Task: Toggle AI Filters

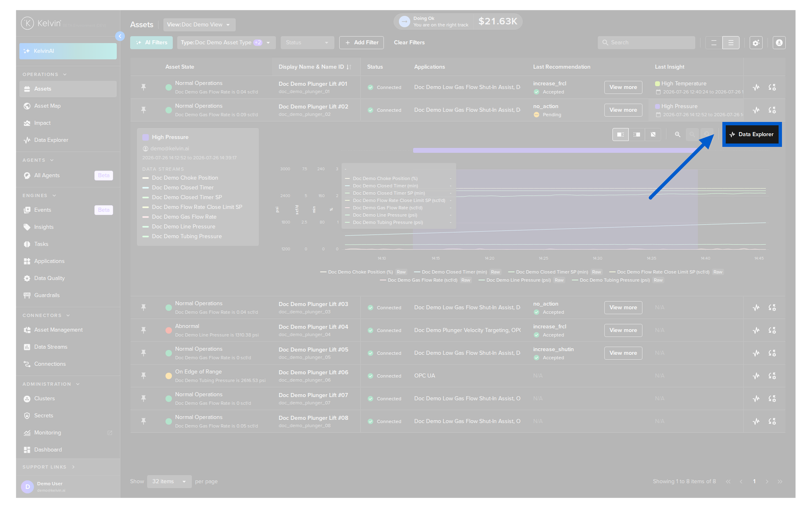Action: (151, 42)
